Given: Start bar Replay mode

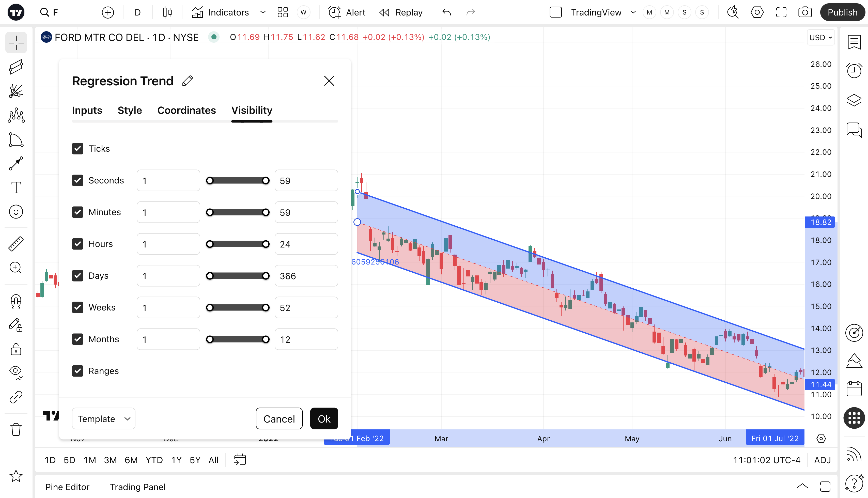Looking at the screenshot, I should [x=401, y=13].
